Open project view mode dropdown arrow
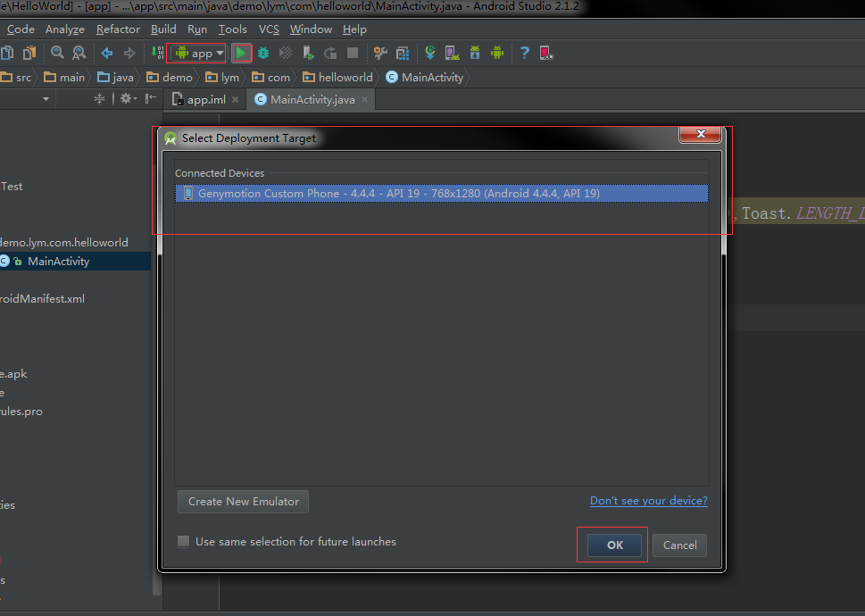The image size is (865, 616). pyautogui.click(x=46, y=99)
